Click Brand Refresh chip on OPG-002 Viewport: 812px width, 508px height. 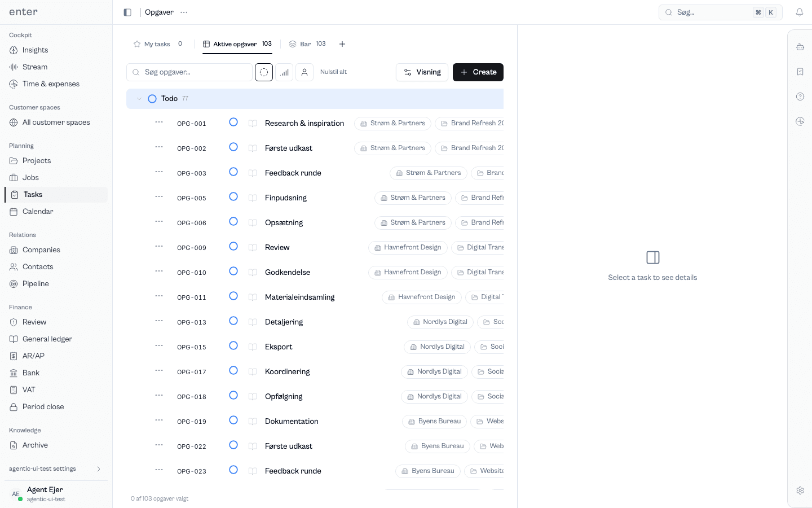pyautogui.click(x=469, y=148)
